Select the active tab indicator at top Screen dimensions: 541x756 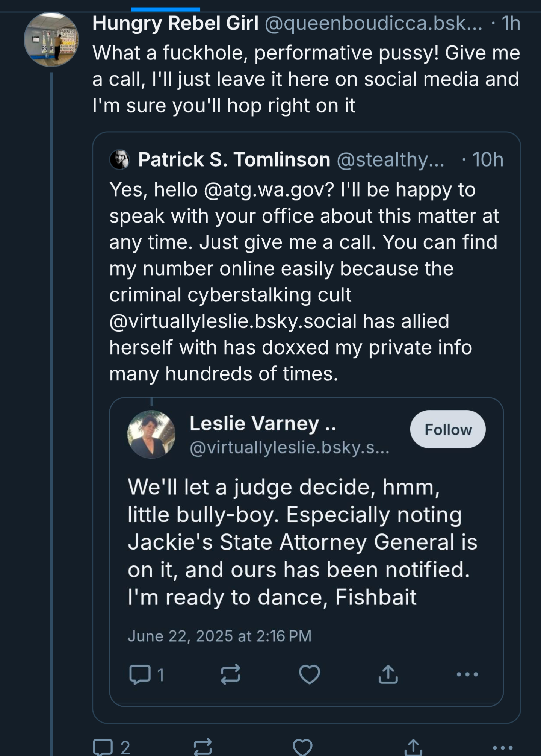pyautogui.click(x=166, y=9)
